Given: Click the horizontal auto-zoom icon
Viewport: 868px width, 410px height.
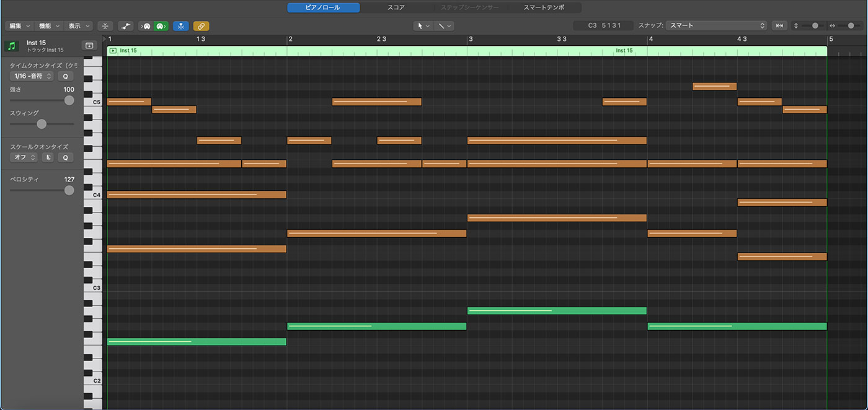Looking at the screenshot, I should (779, 25).
